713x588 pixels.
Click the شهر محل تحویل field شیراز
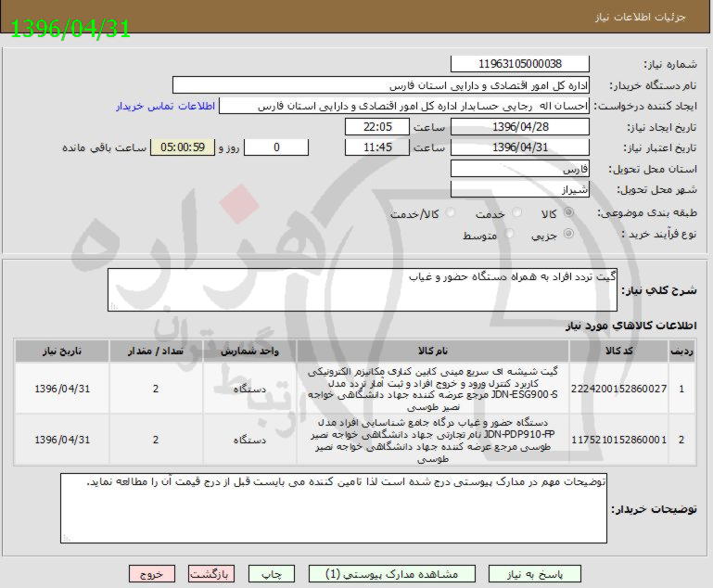click(x=520, y=189)
